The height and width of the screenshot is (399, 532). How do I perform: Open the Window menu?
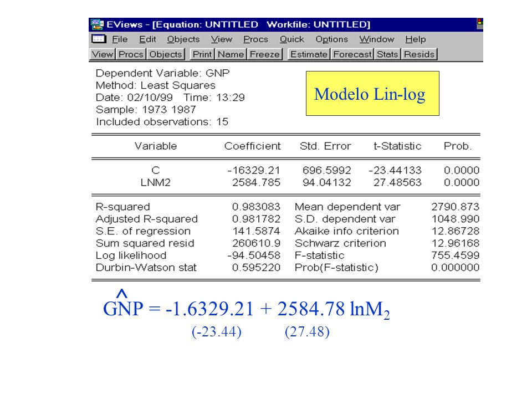(x=377, y=39)
